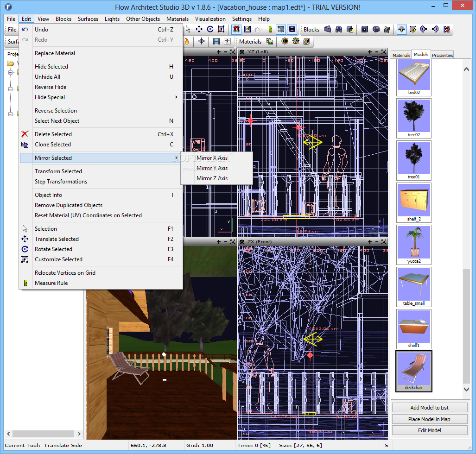Click the hollow frame block icon

pos(365,29)
